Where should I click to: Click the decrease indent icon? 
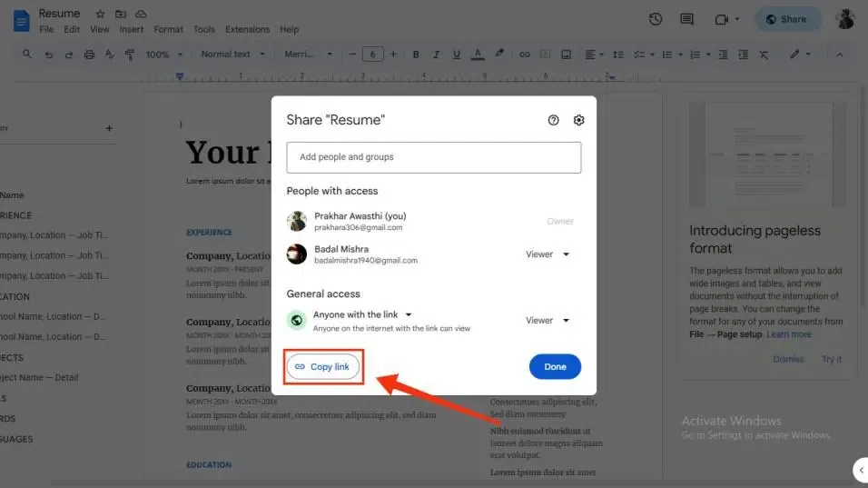click(723, 55)
